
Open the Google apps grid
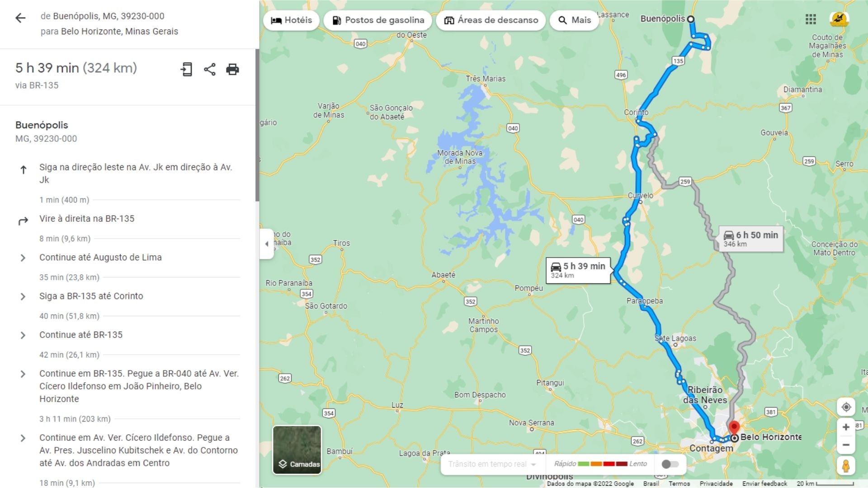click(x=811, y=19)
